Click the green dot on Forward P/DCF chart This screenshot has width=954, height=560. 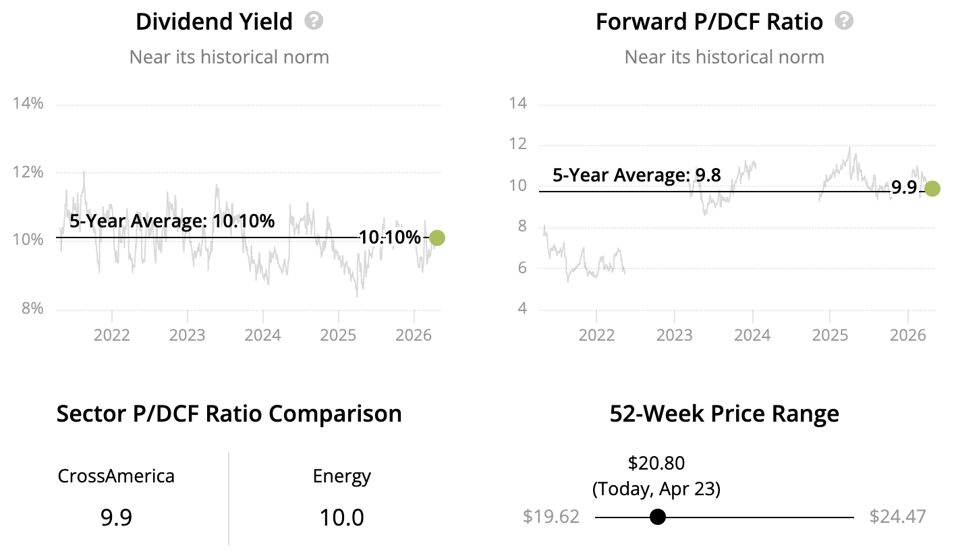click(932, 188)
